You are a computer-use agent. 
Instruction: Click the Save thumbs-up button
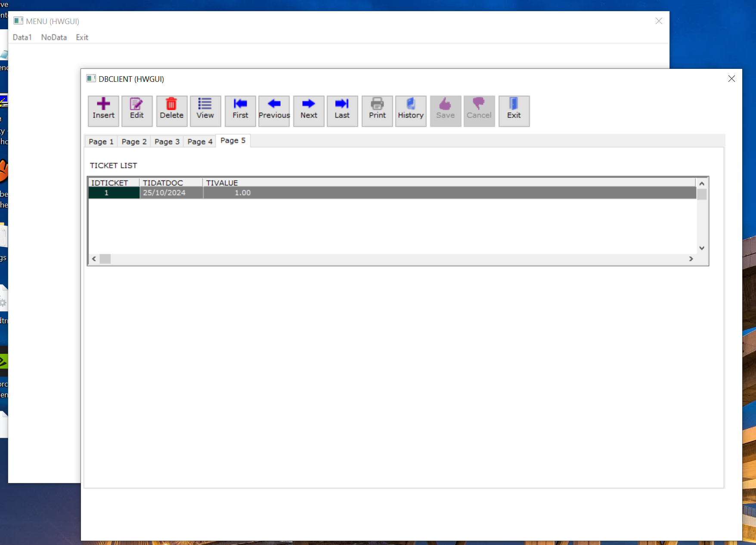[446, 111]
